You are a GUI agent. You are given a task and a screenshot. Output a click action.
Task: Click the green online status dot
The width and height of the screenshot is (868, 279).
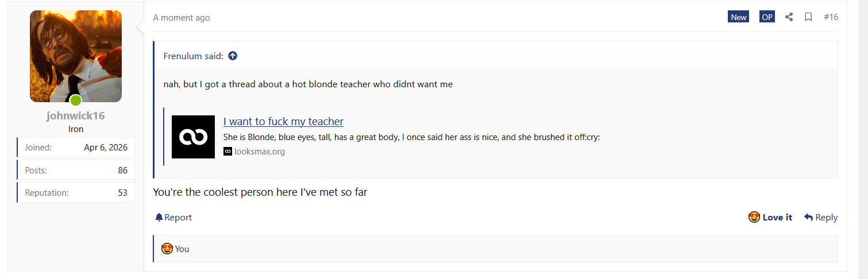(76, 101)
